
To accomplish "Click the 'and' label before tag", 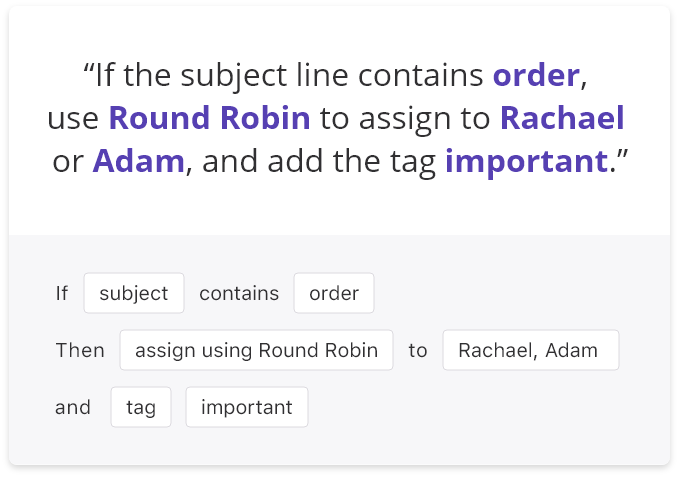I will tap(73, 407).
